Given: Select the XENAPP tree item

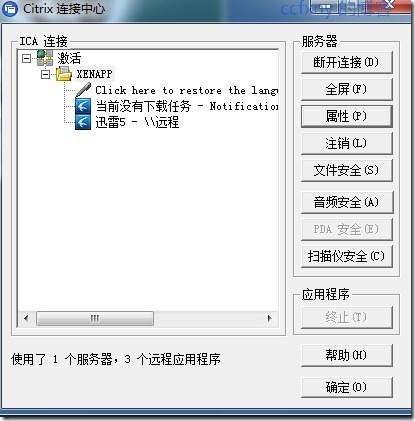Looking at the screenshot, I should pyautogui.click(x=94, y=74).
